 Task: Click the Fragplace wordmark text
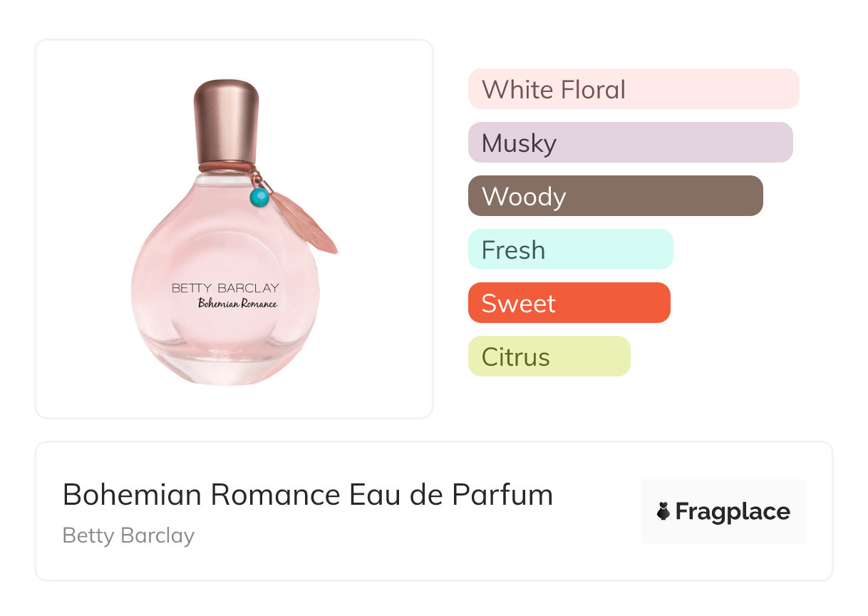pyautogui.click(x=733, y=511)
